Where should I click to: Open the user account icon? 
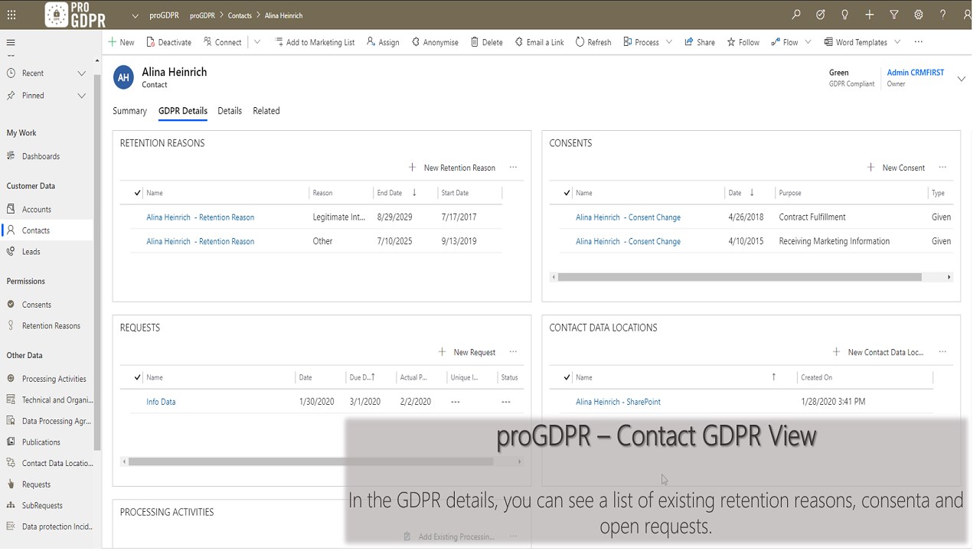pos(966,15)
